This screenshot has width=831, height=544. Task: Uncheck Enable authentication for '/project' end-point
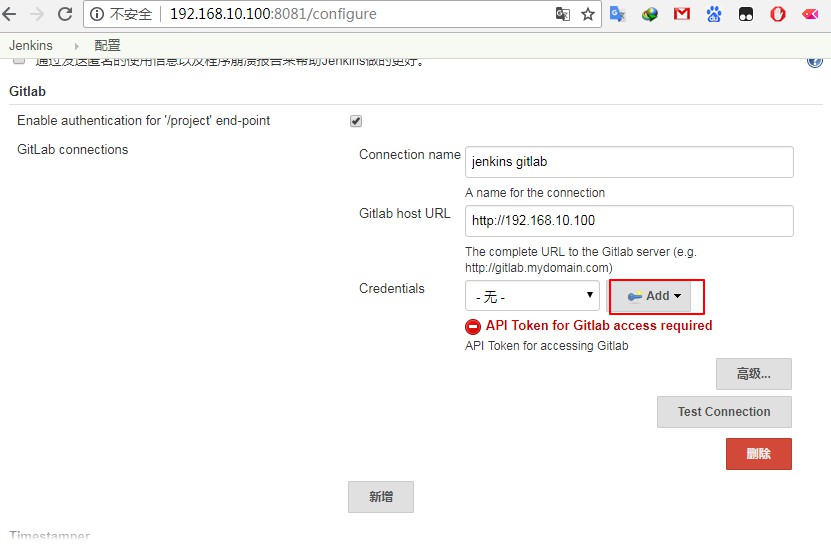click(x=356, y=121)
